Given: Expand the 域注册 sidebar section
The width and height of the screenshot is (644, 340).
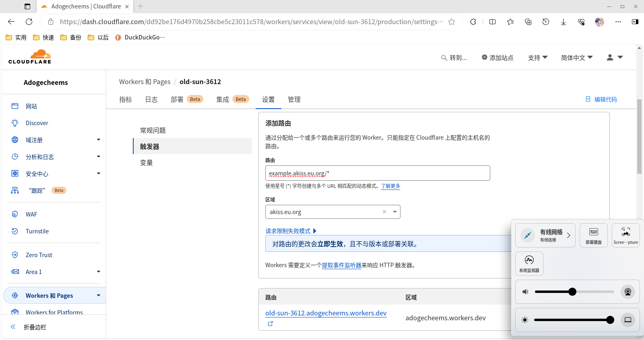Looking at the screenshot, I should [99, 140].
